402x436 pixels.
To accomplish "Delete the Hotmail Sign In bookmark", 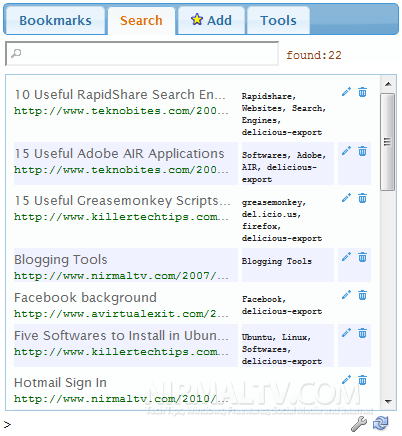I will tap(362, 380).
